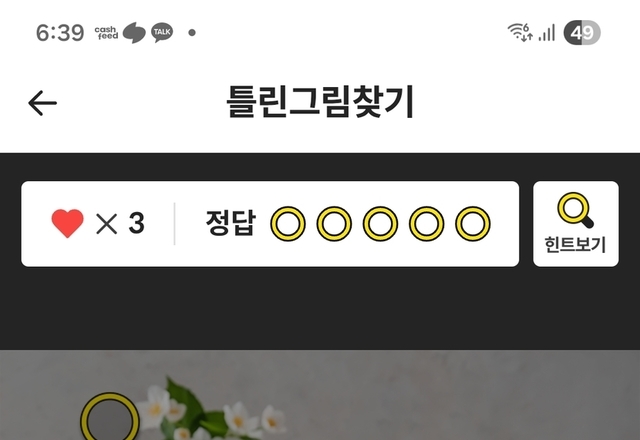The height and width of the screenshot is (440, 640).
Task: Select the third 정답 answer circle
Action: pyautogui.click(x=380, y=224)
